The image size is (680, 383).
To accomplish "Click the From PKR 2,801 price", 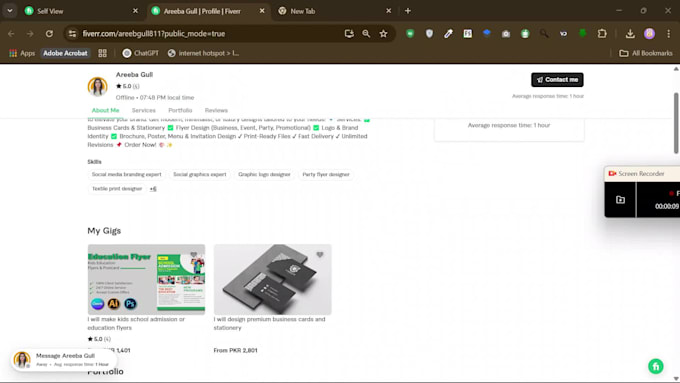I will click(235, 350).
